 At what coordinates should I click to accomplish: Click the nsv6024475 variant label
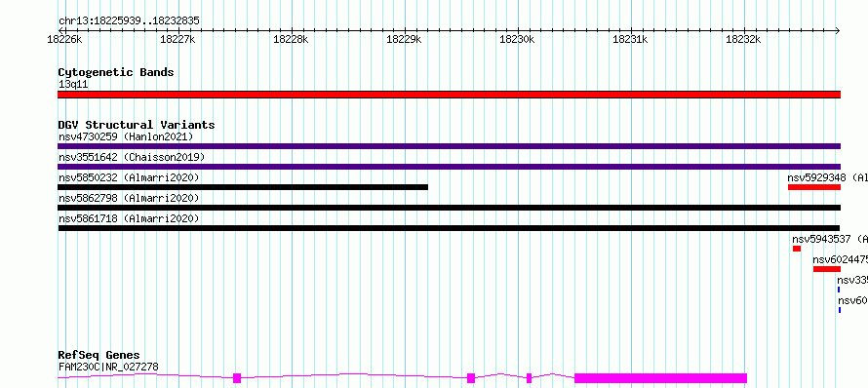coord(841,259)
